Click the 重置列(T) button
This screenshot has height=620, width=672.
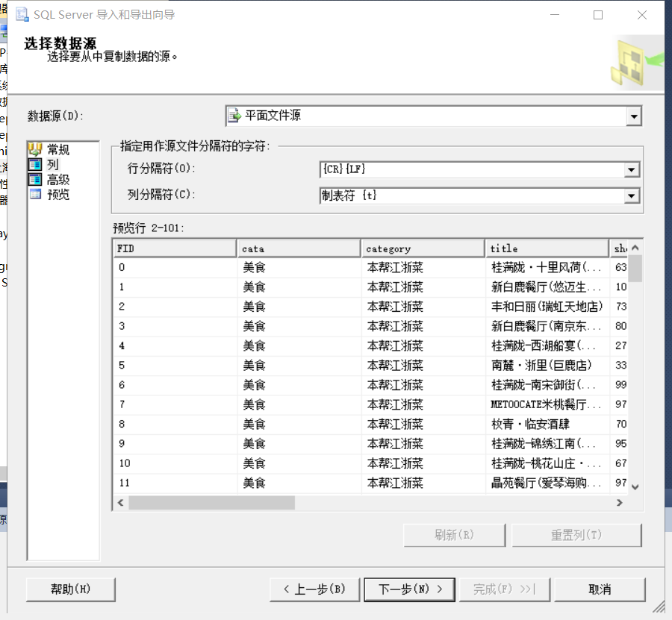pos(576,535)
